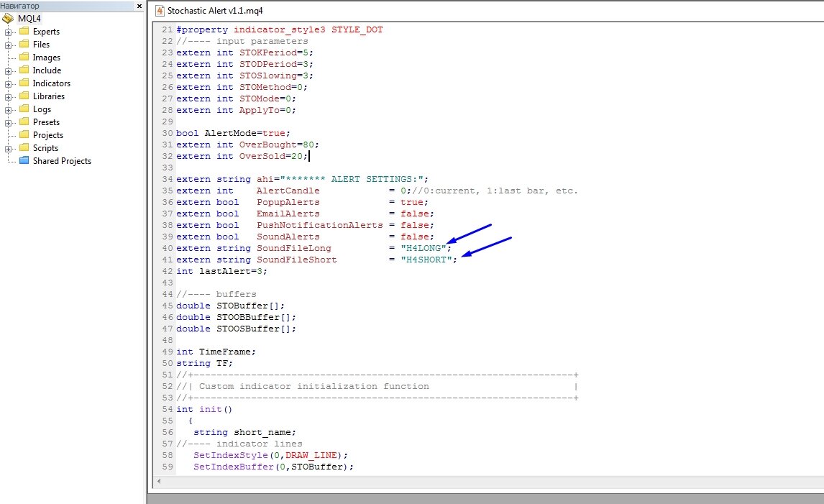
Task: Click the STYLE_DOT property line
Action: tap(280, 30)
